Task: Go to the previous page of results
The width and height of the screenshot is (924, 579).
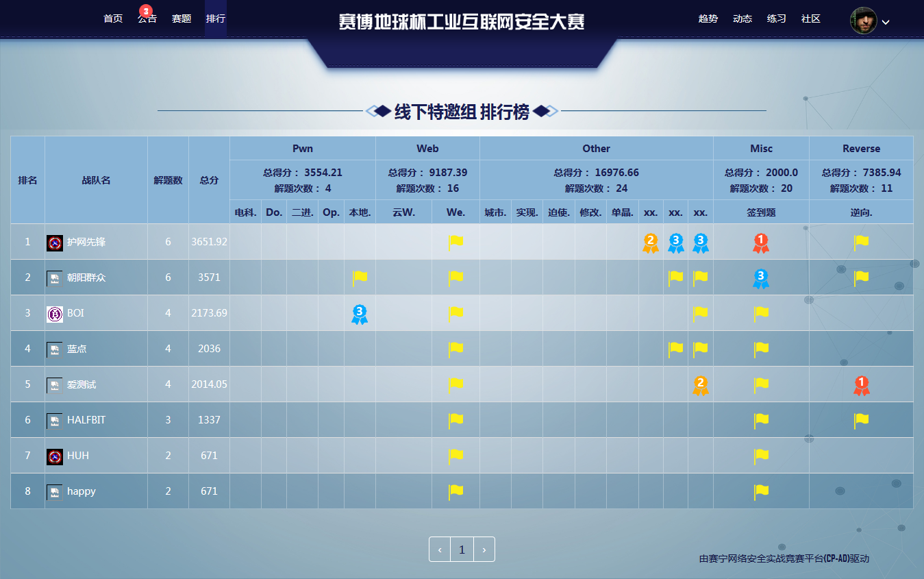Action: click(x=440, y=550)
